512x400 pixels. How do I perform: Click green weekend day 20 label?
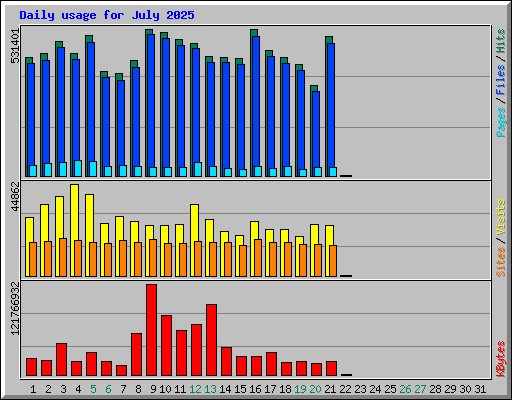(x=315, y=389)
